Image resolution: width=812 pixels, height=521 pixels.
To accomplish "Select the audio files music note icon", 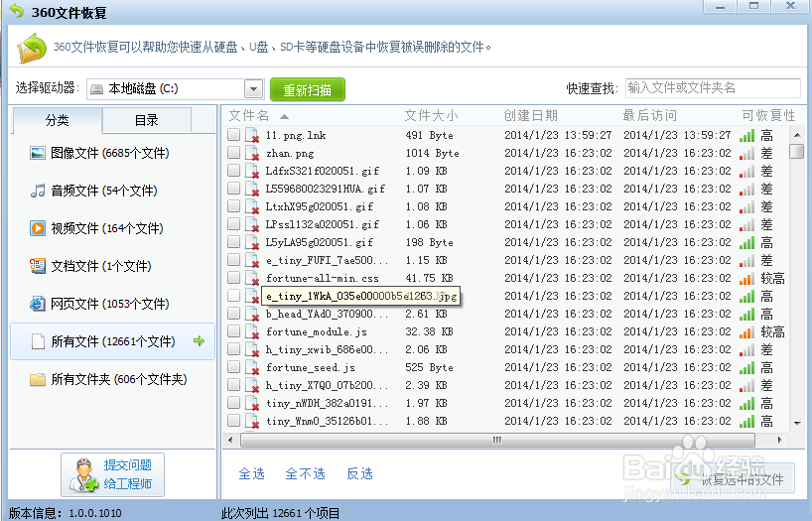I will pos(38,191).
